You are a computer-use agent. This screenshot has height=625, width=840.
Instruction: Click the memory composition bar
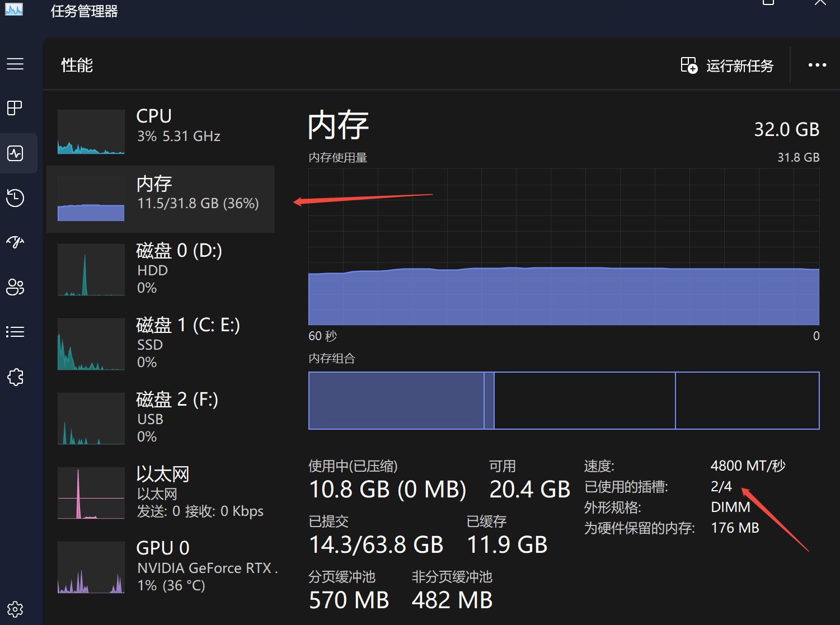point(564,401)
